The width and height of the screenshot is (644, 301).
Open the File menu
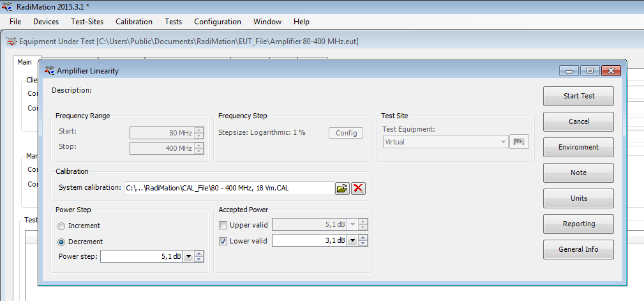click(x=15, y=22)
